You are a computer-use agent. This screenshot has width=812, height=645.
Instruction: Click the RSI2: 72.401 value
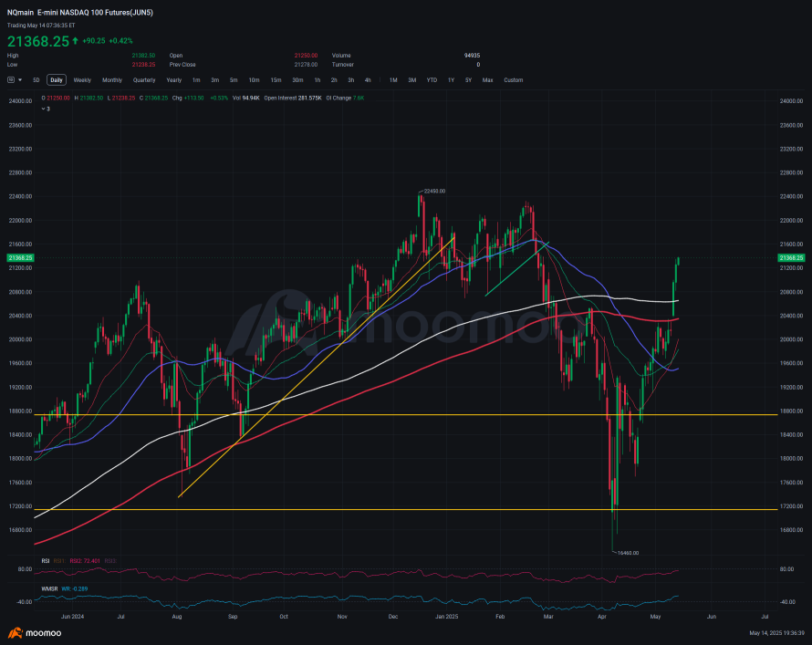(x=86, y=561)
